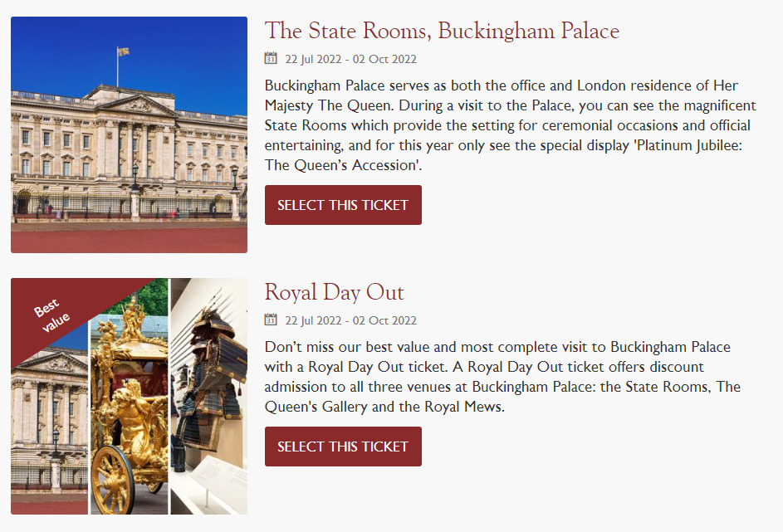This screenshot has height=532, width=783.
Task: Click the flag flying above Buckingham Palace
Action: (x=124, y=51)
